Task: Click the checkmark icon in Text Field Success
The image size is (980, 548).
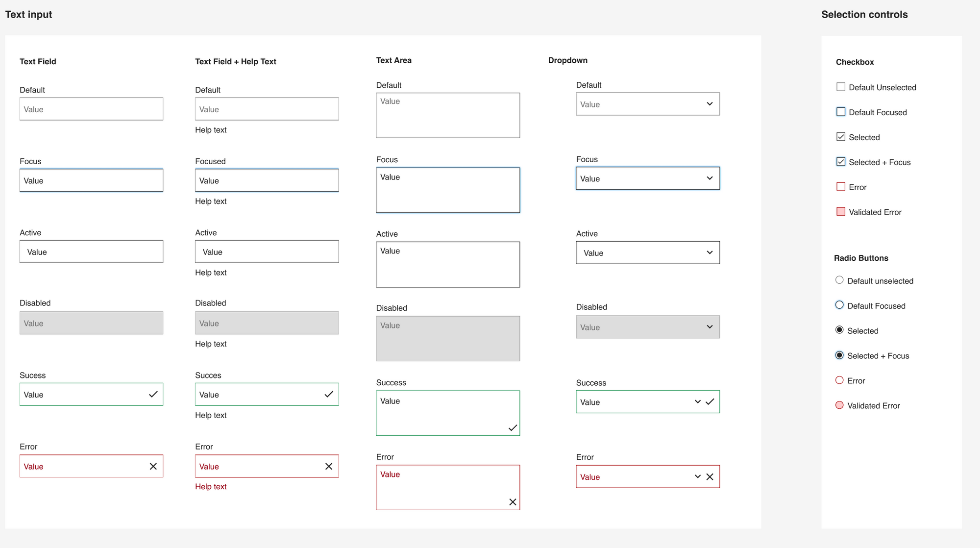Action: pyautogui.click(x=152, y=395)
